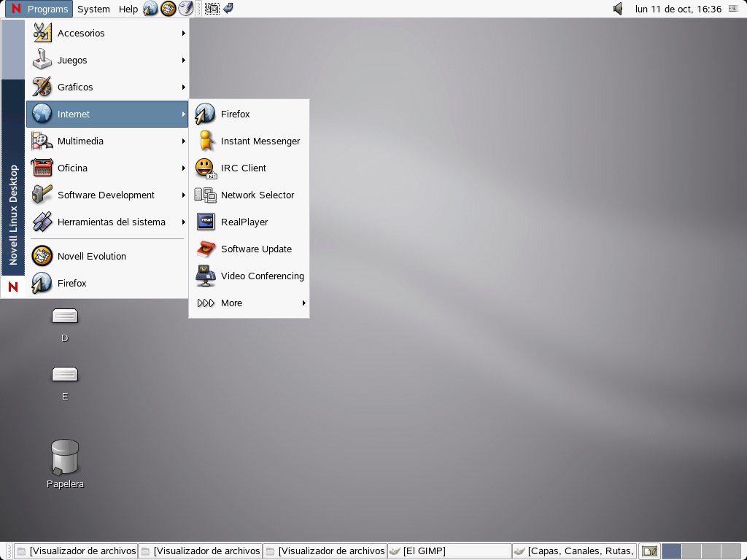Mute the volume via speaker icon
This screenshot has height=560, width=747.
(x=618, y=9)
